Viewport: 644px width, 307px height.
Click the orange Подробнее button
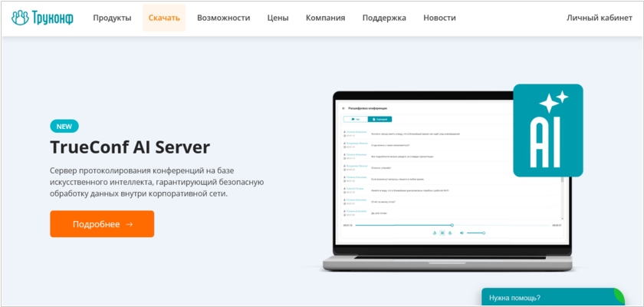pos(102,224)
